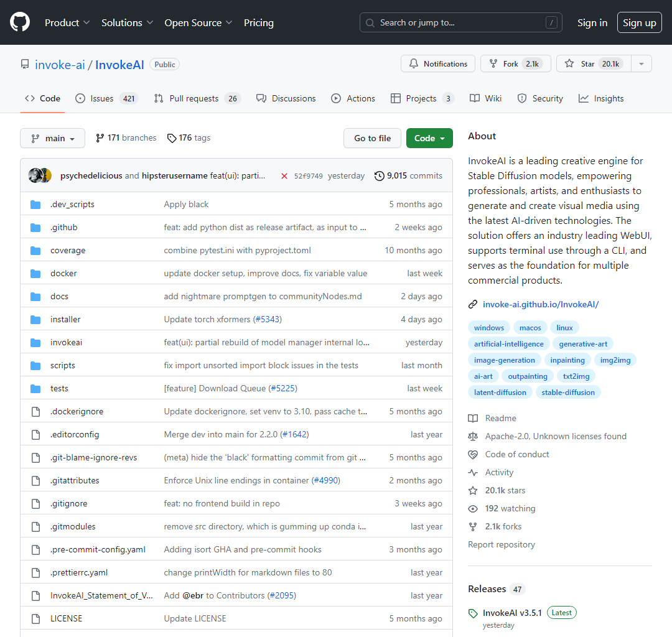The image size is (672, 637).
Task: Click the link chain icon by homepage URL
Action: tap(473, 305)
